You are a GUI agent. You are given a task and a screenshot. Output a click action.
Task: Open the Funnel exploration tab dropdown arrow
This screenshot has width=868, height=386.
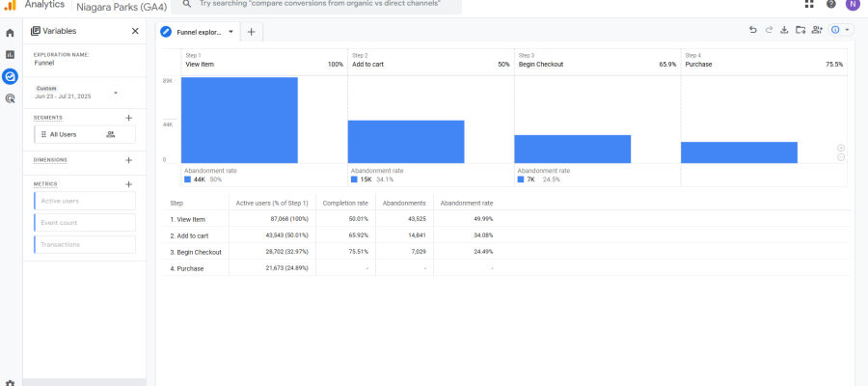click(x=231, y=32)
